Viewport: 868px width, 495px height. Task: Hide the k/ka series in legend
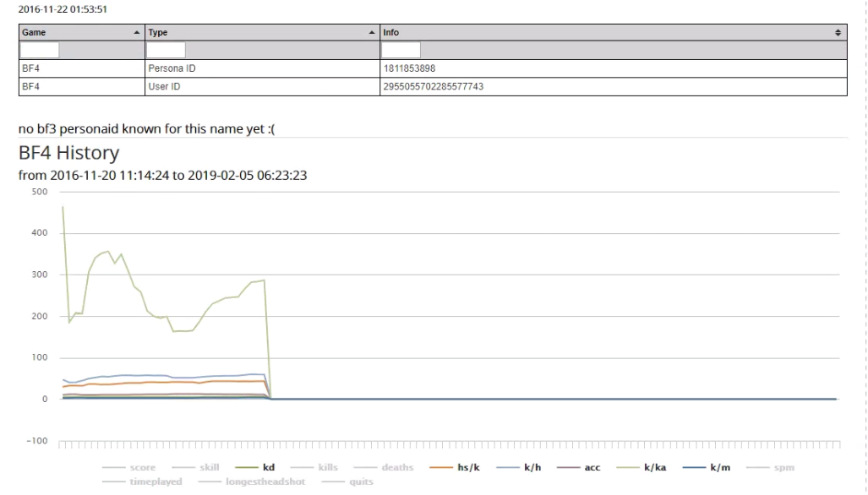(x=641, y=468)
